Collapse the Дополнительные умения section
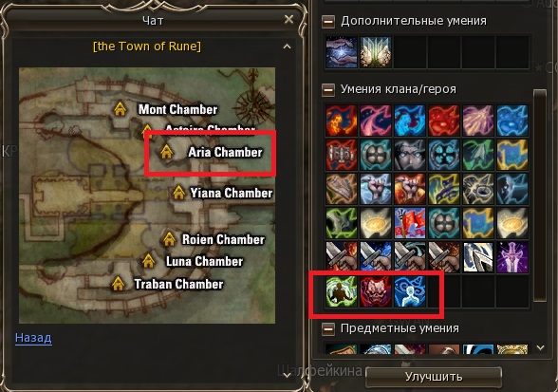This screenshot has width=558, height=392. pyautogui.click(x=328, y=22)
